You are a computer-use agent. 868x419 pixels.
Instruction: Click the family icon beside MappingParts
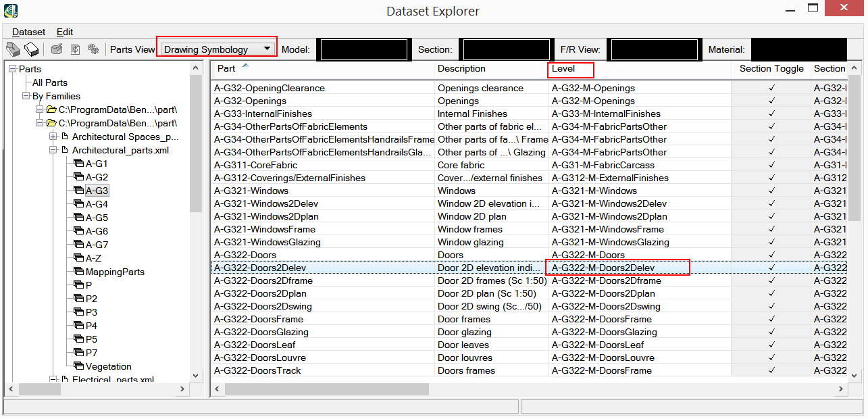[x=78, y=272]
